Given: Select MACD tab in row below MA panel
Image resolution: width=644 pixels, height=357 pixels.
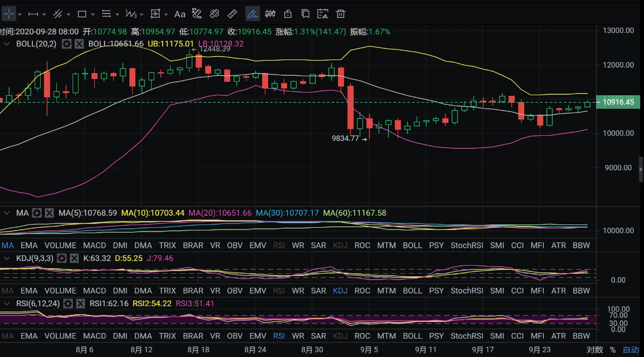Looking at the screenshot, I should [94, 246].
